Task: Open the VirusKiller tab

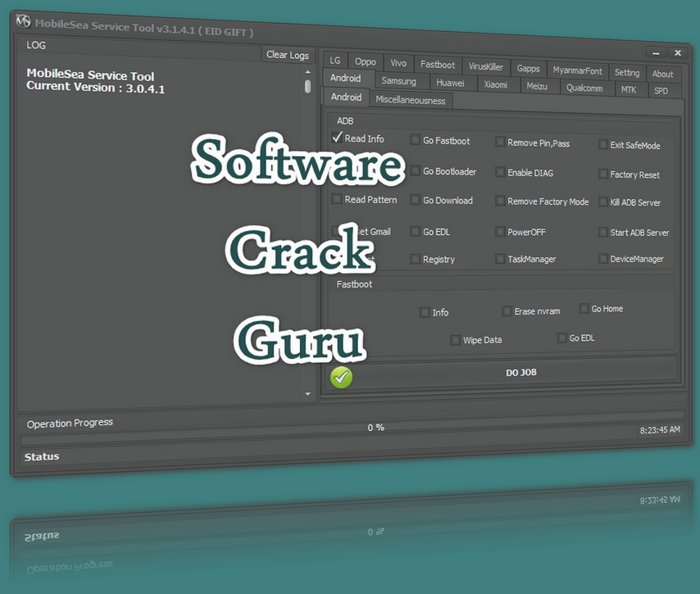Action: (x=486, y=66)
